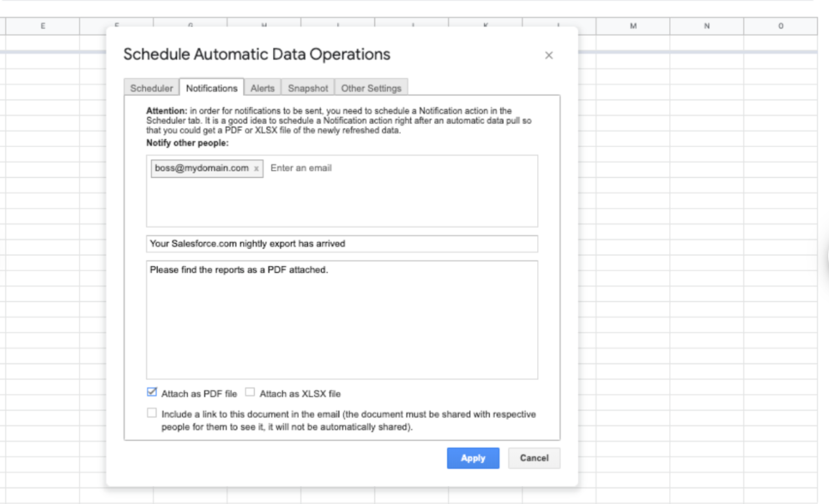Select column O header in spreadsheet
The image size is (829, 504).
pos(781,26)
